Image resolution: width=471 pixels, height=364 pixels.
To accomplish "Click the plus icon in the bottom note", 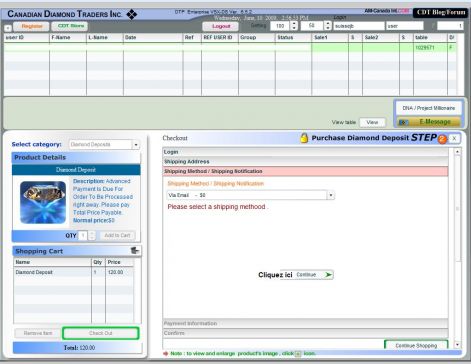I will pos(298,354).
